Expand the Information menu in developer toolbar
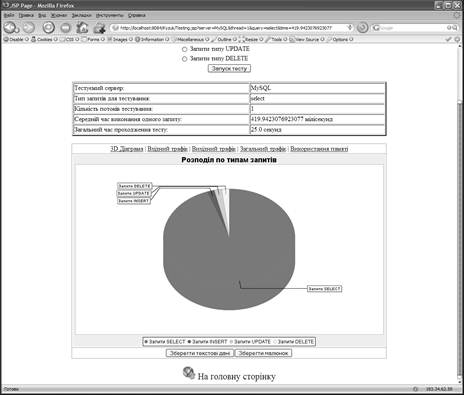The height and width of the screenshot is (395, 464). click(x=152, y=39)
